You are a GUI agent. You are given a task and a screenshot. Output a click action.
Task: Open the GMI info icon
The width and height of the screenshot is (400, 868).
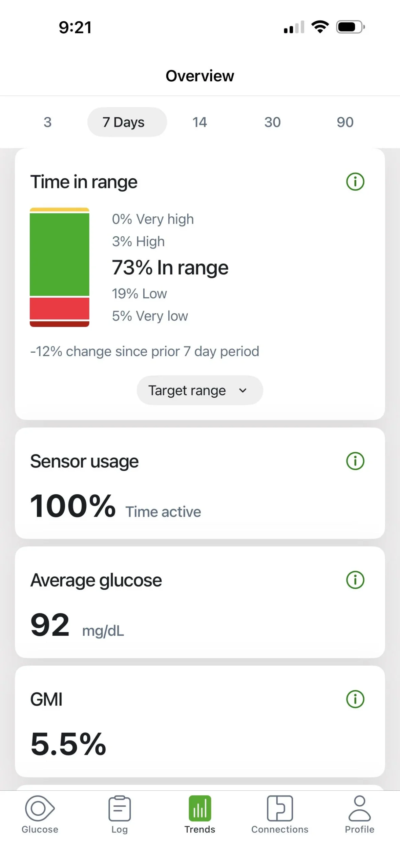tap(355, 699)
